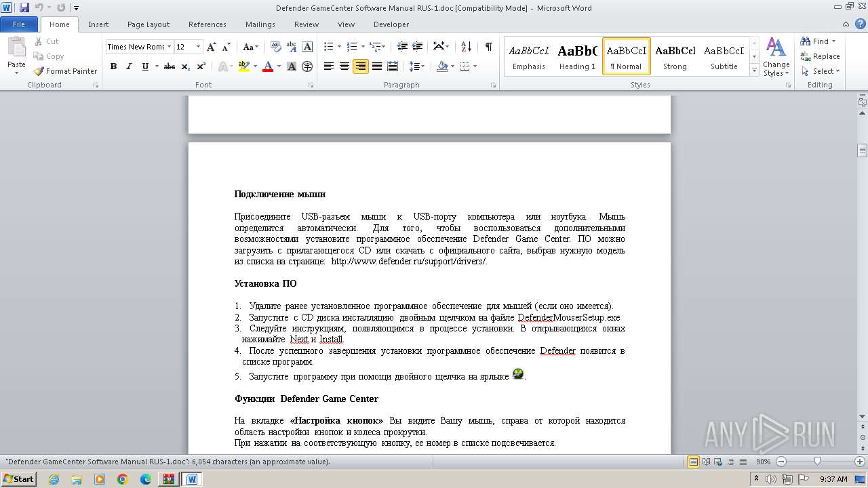The height and width of the screenshot is (488, 868).
Task: Switch to Web Layout view
Action: 717,462
